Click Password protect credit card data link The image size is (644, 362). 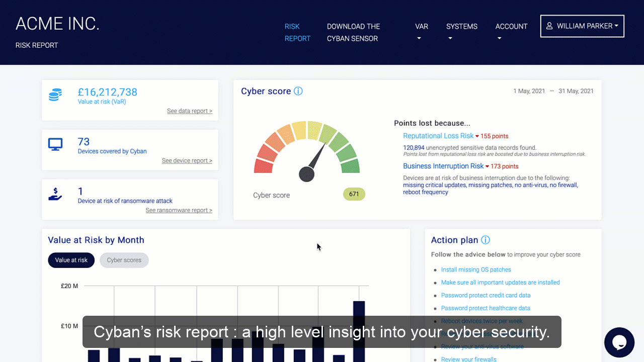coord(486,295)
